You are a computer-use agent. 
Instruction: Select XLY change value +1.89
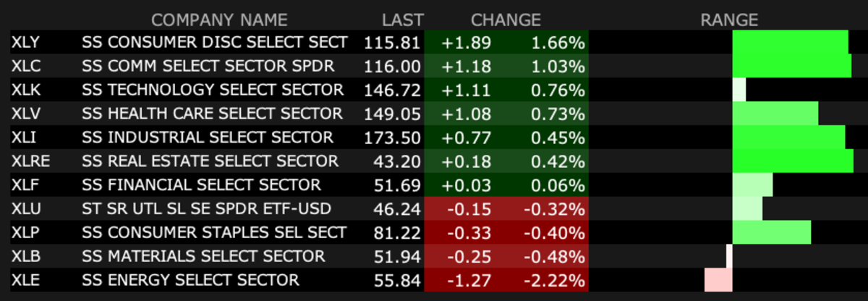pos(467,43)
